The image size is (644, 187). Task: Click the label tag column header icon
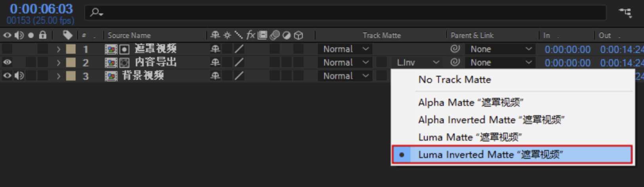pos(67,35)
